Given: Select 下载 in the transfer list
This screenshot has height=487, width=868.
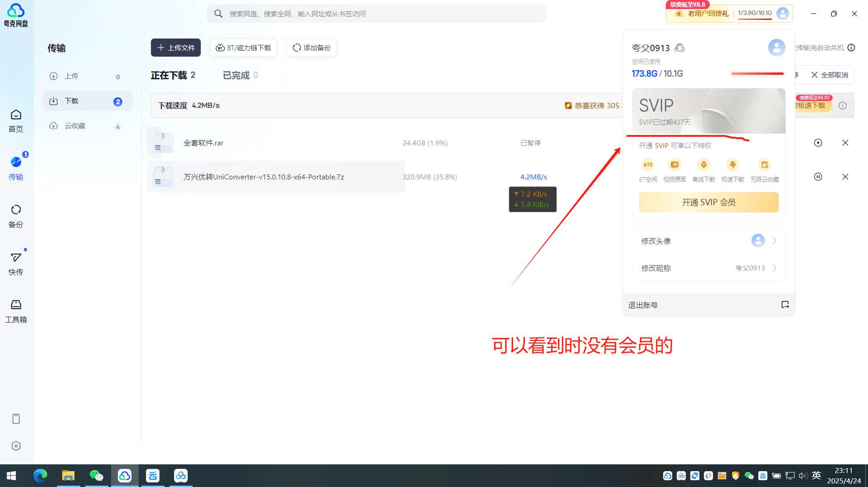Looking at the screenshot, I should click(87, 101).
